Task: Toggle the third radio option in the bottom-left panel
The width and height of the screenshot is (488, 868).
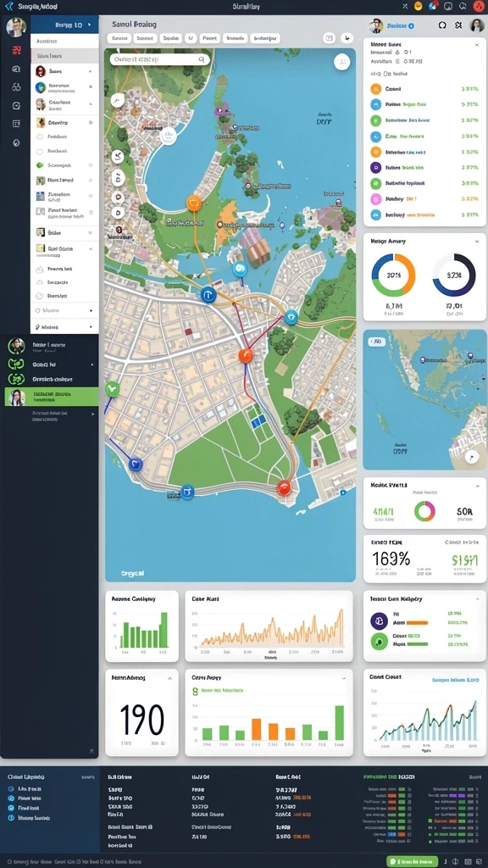Action: point(11,808)
